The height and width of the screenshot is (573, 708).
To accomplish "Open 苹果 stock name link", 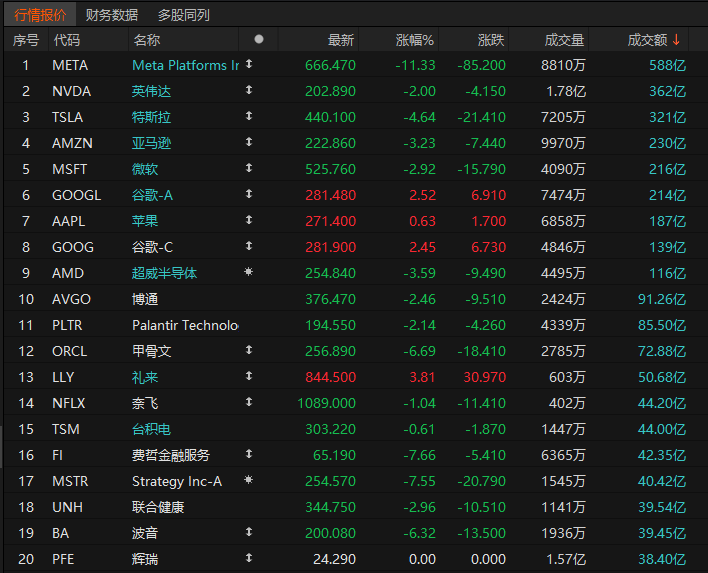I will 145,221.
